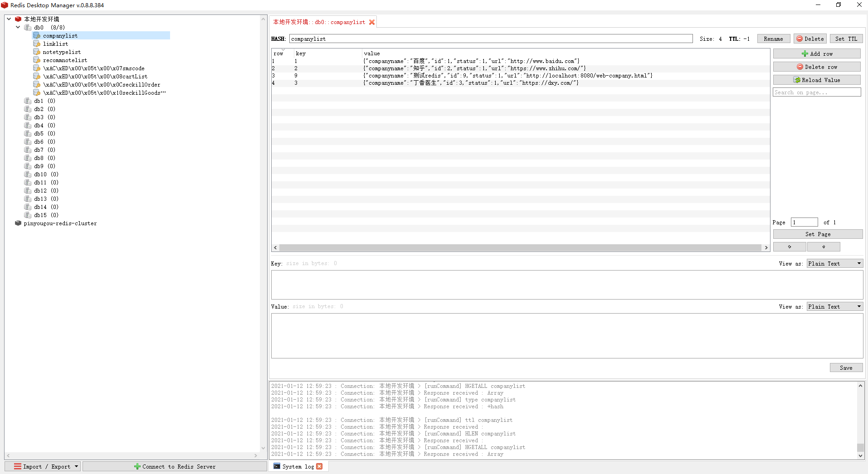Viewport: 868px width, 474px height.
Task: Click the Search on page field
Action: [x=817, y=92]
